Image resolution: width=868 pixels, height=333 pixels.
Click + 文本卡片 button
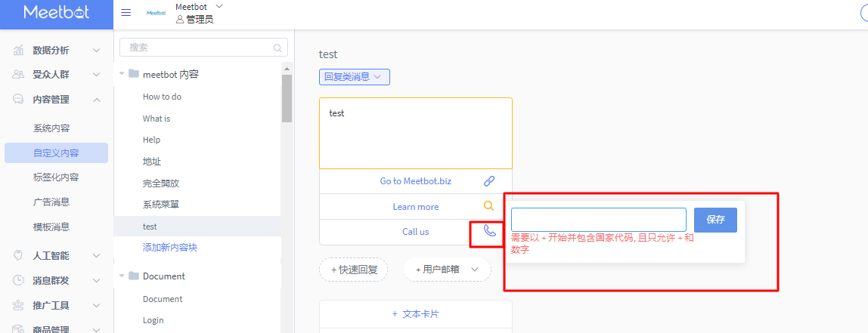pyautogui.click(x=416, y=313)
